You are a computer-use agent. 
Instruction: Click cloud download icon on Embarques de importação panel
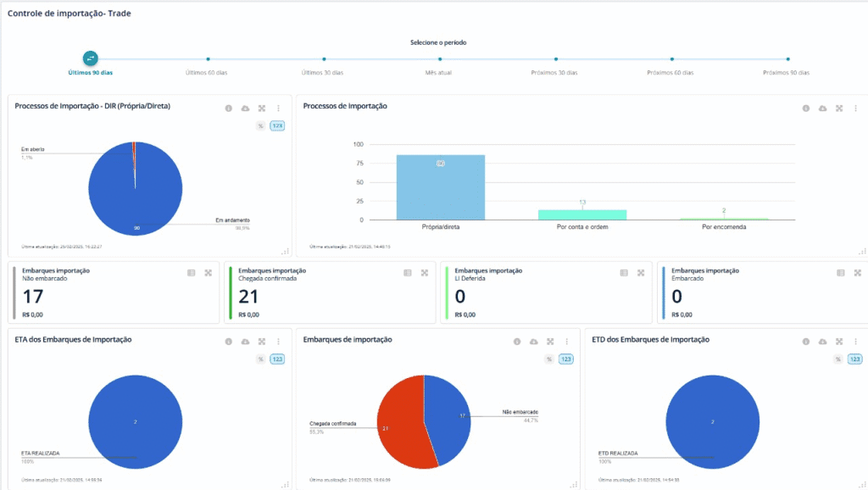click(533, 342)
